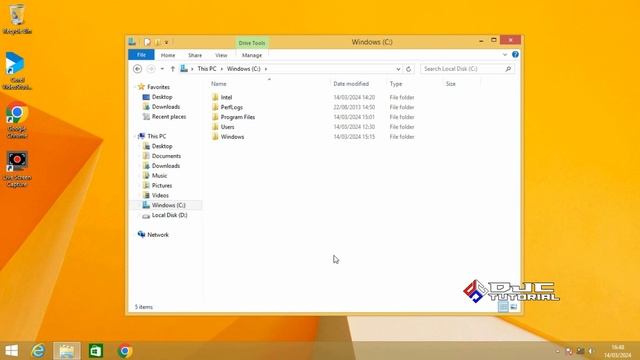Click the Properties quick access icon
This screenshot has height=360, width=640.
(147, 42)
